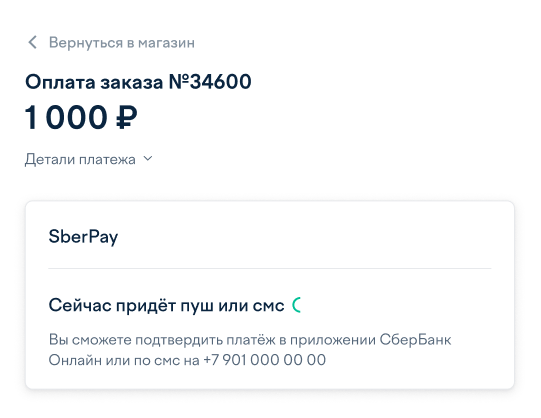
Task: Click the phone number +7 901 000 00 00
Action: point(265,360)
